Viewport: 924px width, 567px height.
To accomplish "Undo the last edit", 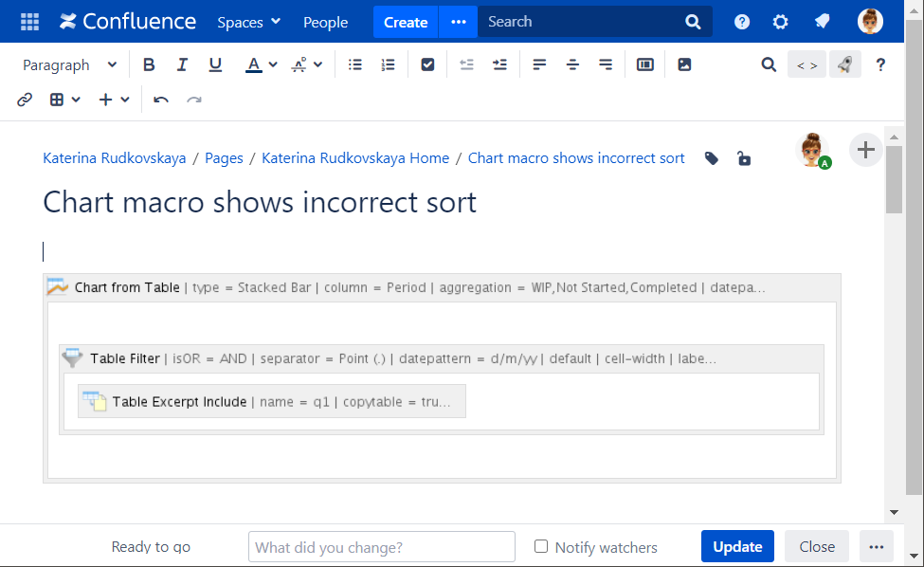I will pyautogui.click(x=161, y=100).
